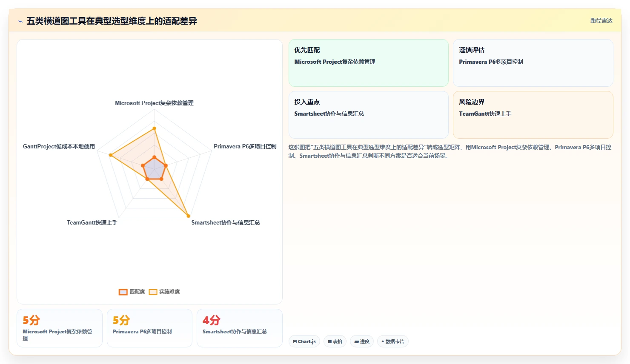Screen dimensions: 630x364
Task: Click the summary paragraph starting 这张图把
Action: [x=450, y=151]
